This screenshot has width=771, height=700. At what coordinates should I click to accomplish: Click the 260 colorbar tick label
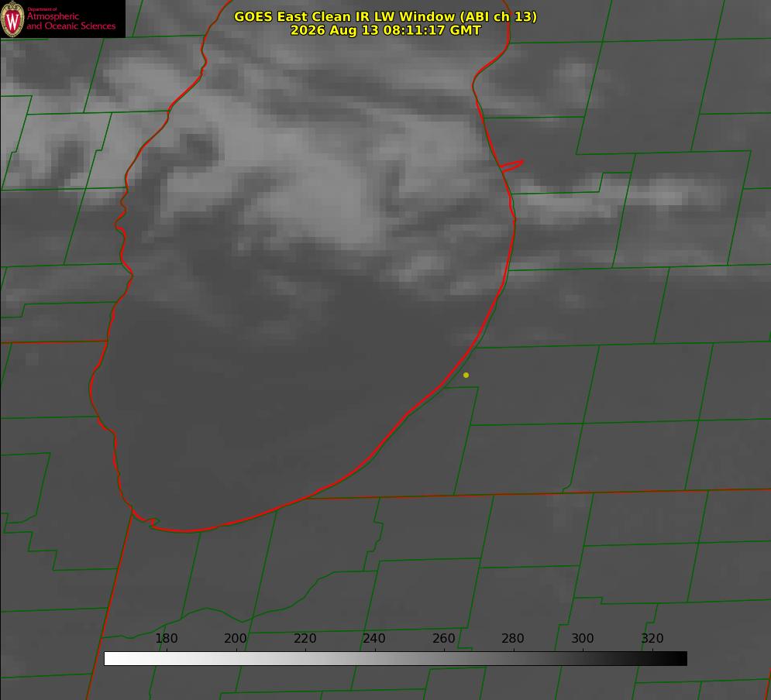[443, 638]
